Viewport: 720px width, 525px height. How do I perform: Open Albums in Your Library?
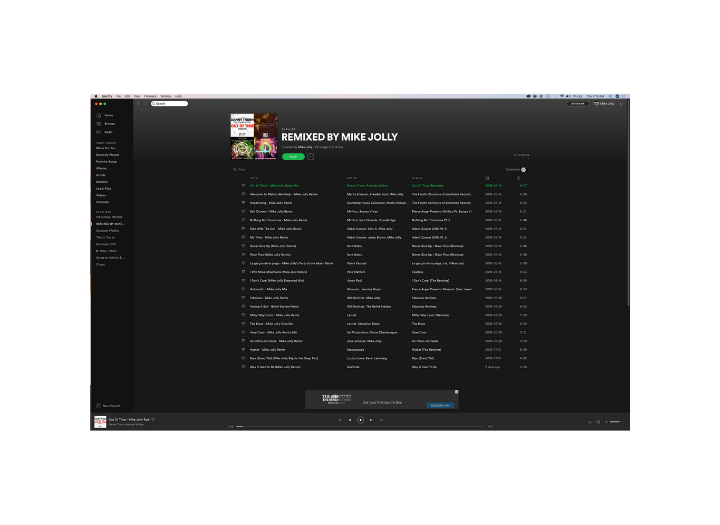(x=101, y=168)
